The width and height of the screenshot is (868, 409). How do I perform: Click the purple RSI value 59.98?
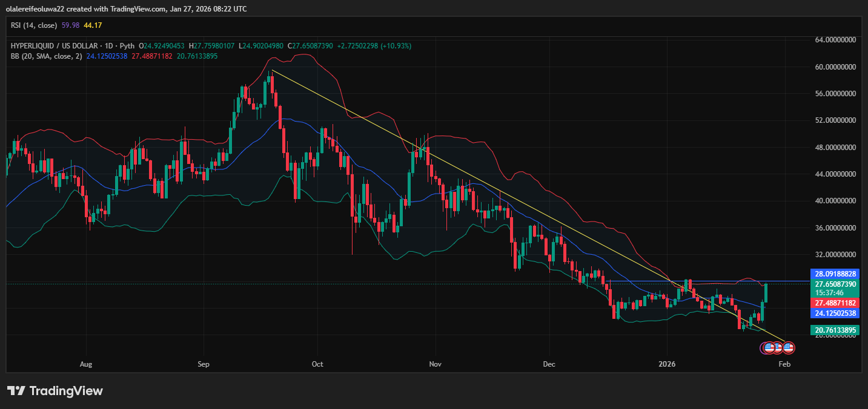[70, 25]
